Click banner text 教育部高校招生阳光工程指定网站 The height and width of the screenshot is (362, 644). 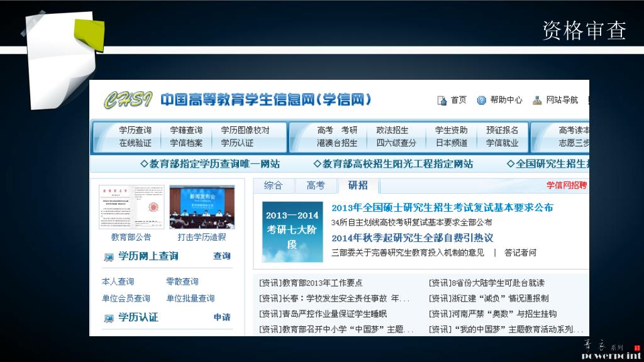(x=393, y=164)
